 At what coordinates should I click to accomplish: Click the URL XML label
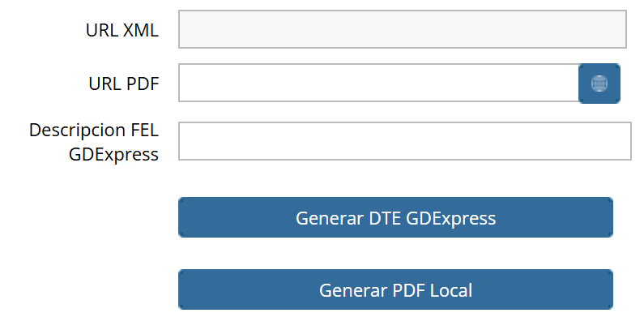point(122,31)
